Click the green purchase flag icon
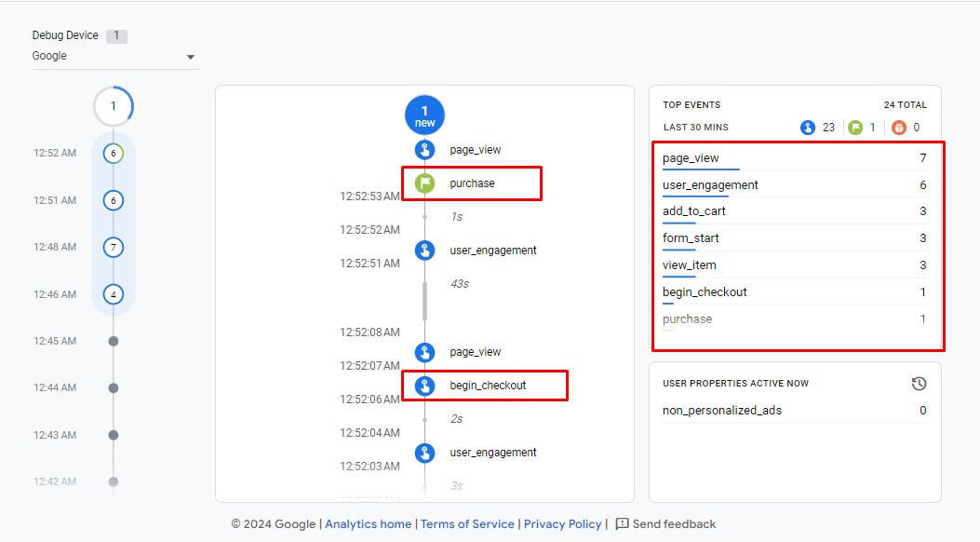 pyautogui.click(x=424, y=183)
